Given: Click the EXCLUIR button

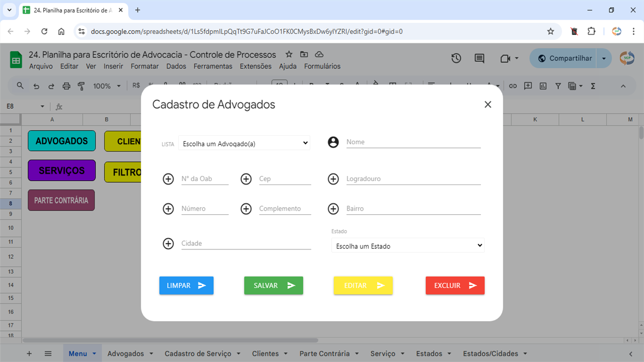Looking at the screenshot, I should click(455, 285).
